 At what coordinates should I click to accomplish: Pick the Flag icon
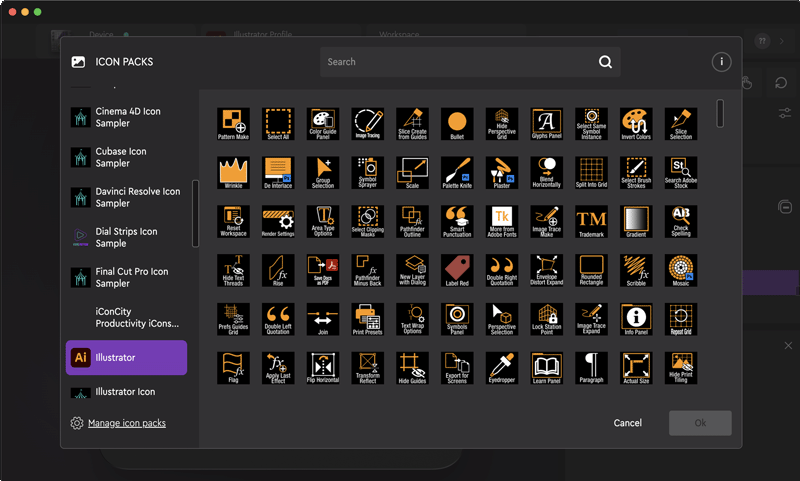tap(233, 368)
